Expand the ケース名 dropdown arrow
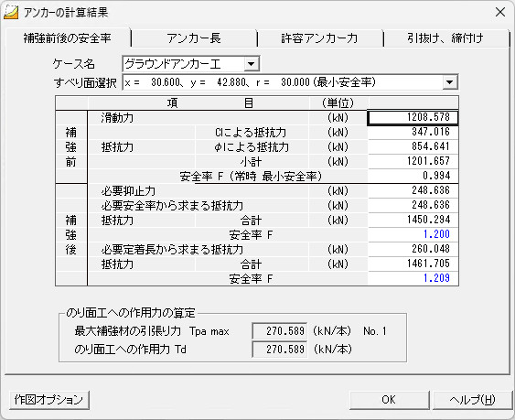This screenshot has width=515, height=420. coord(252,64)
